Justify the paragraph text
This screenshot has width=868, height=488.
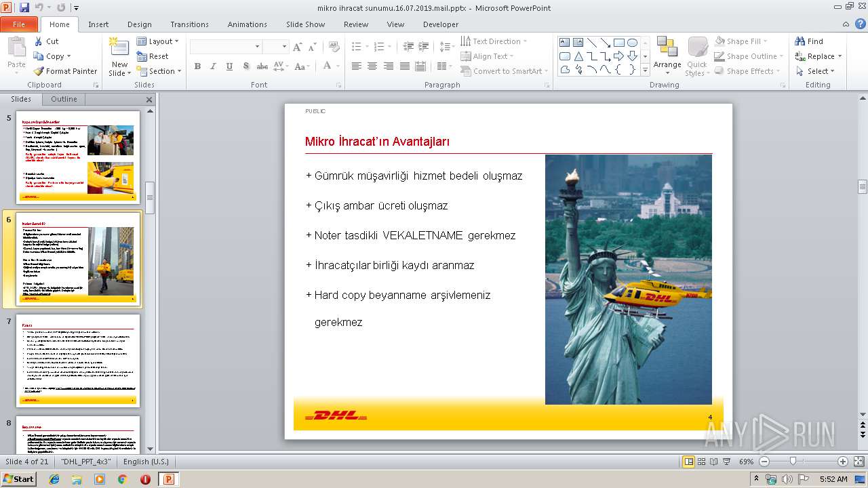pos(405,66)
